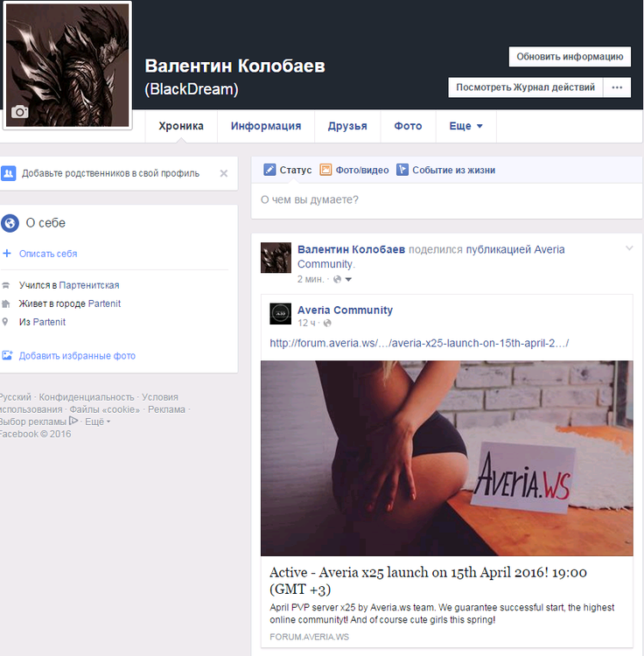Screen dimensions: 644x656
Task: Open the forum.averia.ws post link
Action: (x=419, y=343)
